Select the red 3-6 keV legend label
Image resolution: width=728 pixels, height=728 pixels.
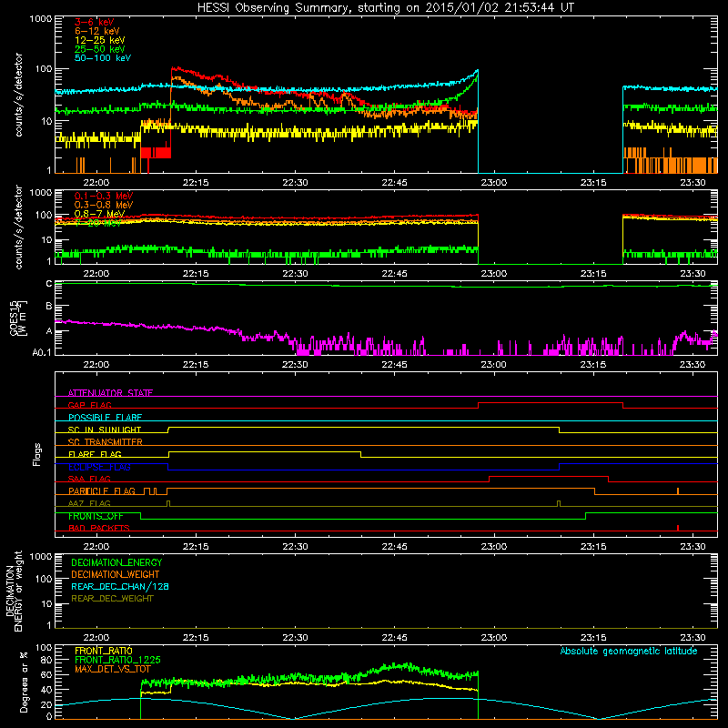[x=94, y=22]
